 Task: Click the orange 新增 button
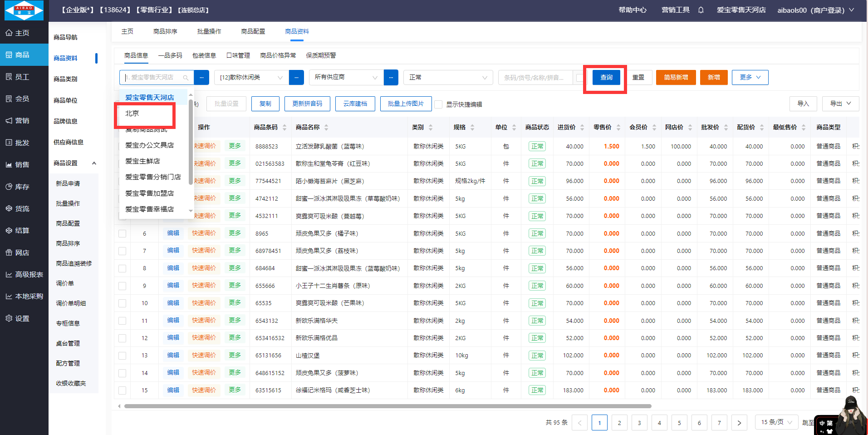pos(714,77)
